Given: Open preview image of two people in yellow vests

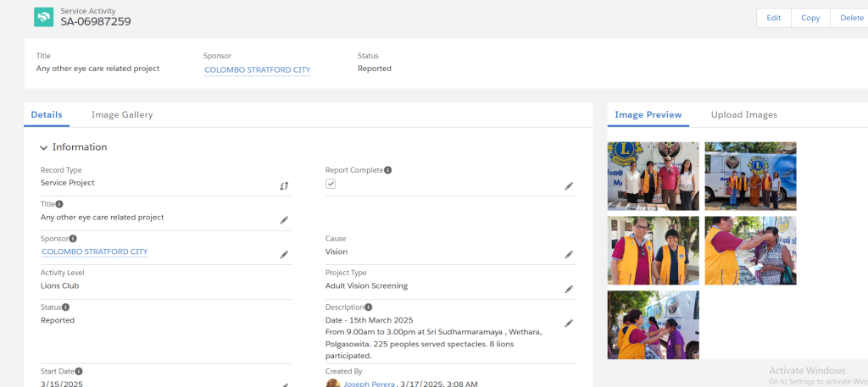Looking at the screenshot, I should click(x=654, y=251).
